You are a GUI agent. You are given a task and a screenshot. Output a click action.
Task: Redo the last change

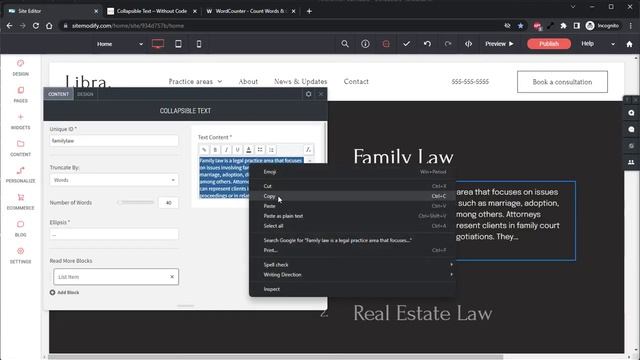[x=448, y=44]
